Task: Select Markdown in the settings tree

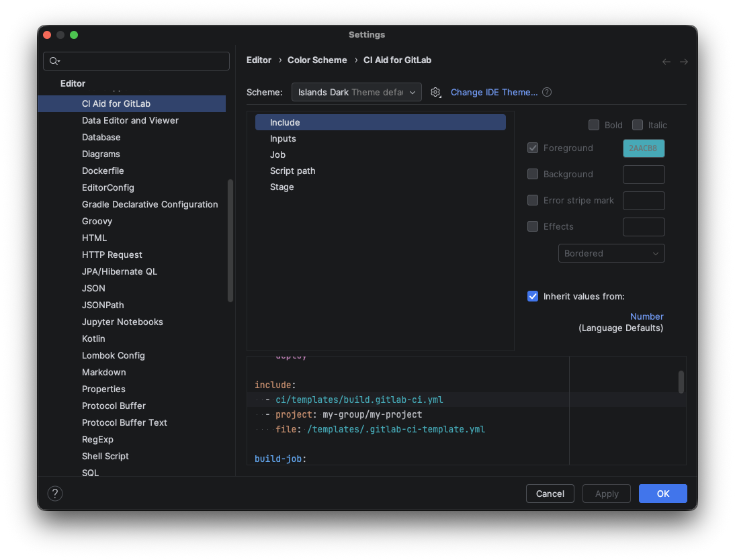Action: pos(104,372)
